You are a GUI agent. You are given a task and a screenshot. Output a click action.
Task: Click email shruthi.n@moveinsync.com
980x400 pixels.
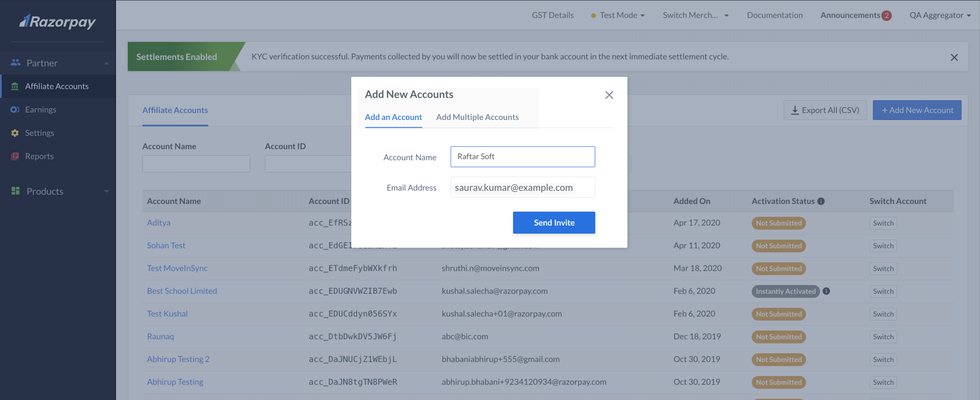490,268
